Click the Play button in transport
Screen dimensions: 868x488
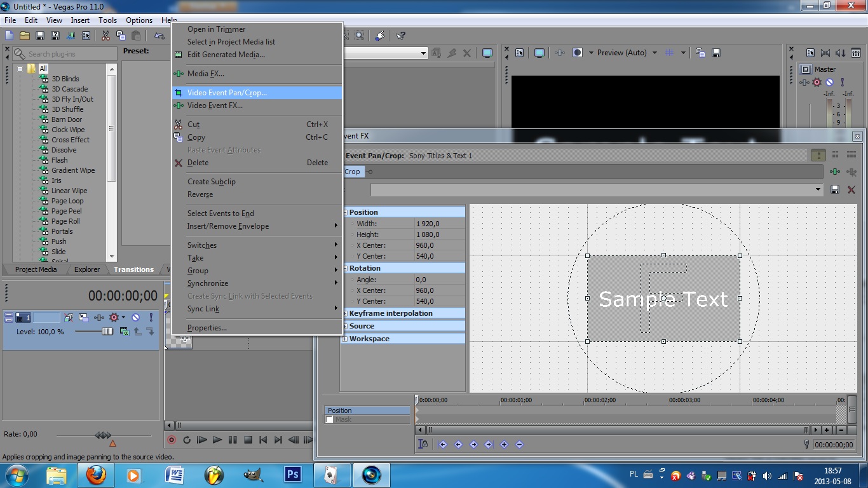[217, 440]
